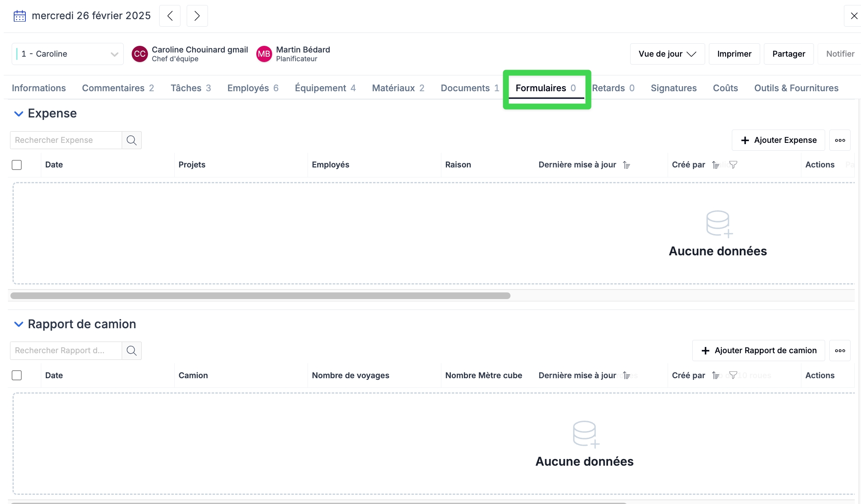The height and width of the screenshot is (504, 861).
Task: Collapse the Expense section chevron
Action: (18, 114)
